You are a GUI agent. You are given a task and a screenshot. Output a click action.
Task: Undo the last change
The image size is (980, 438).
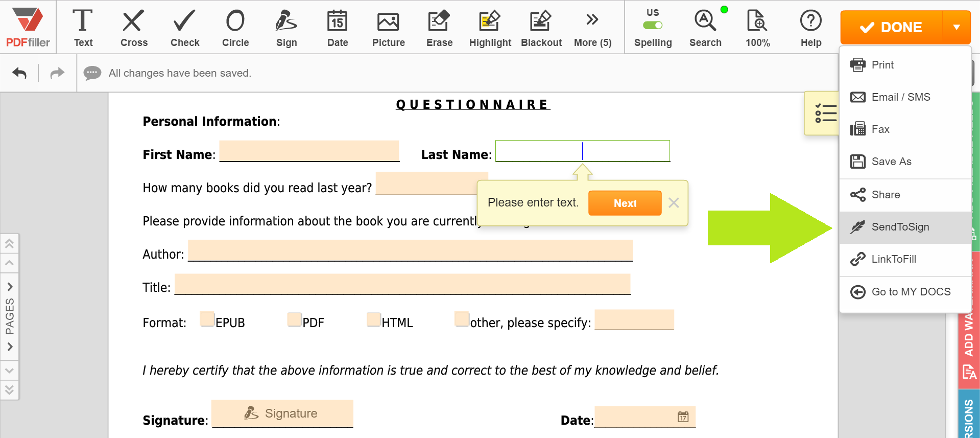click(19, 73)
